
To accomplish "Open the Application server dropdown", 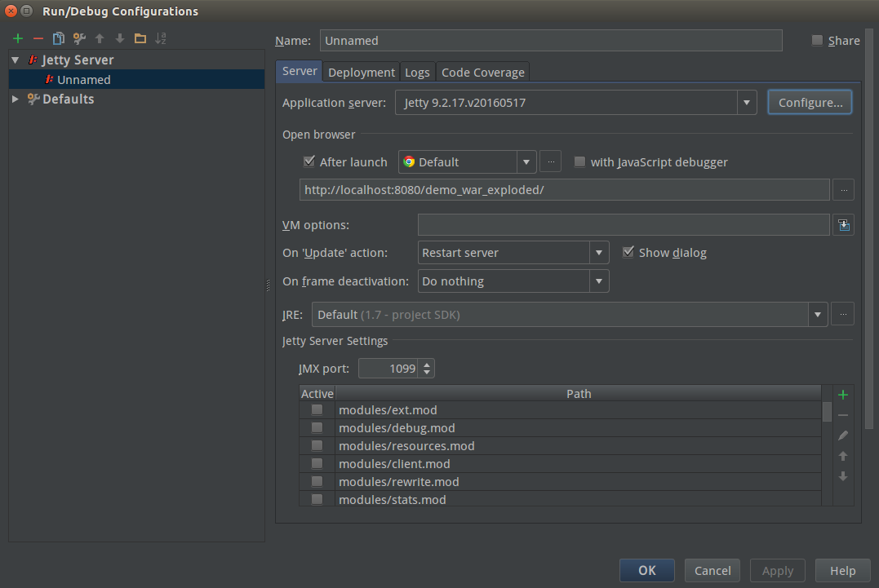I will 746,102.
